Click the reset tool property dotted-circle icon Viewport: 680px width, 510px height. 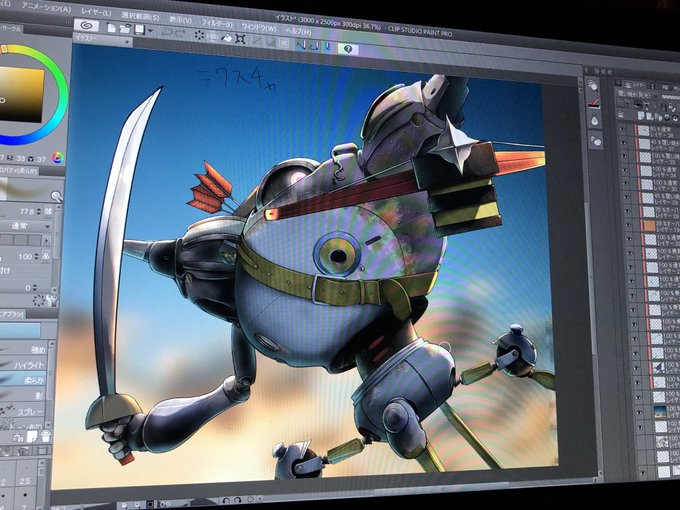(39, 300)
